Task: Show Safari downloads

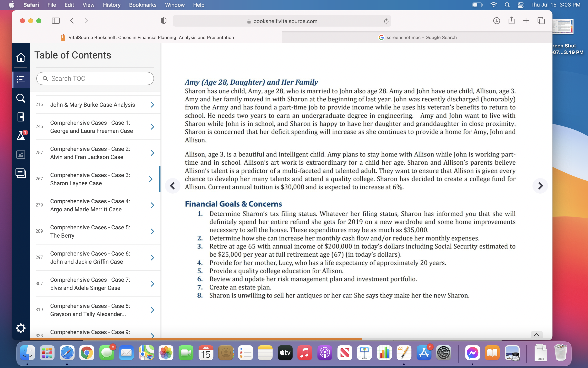Action: click(x=496, y=21)
